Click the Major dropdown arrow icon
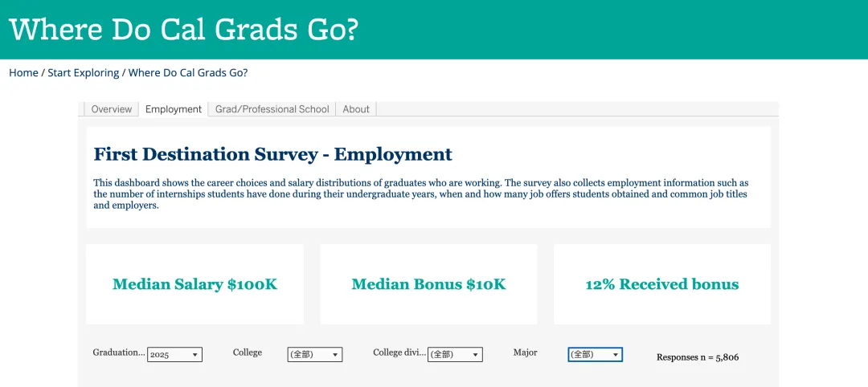The width and height of the screenshot is (868, 387). tap(615, 355)
